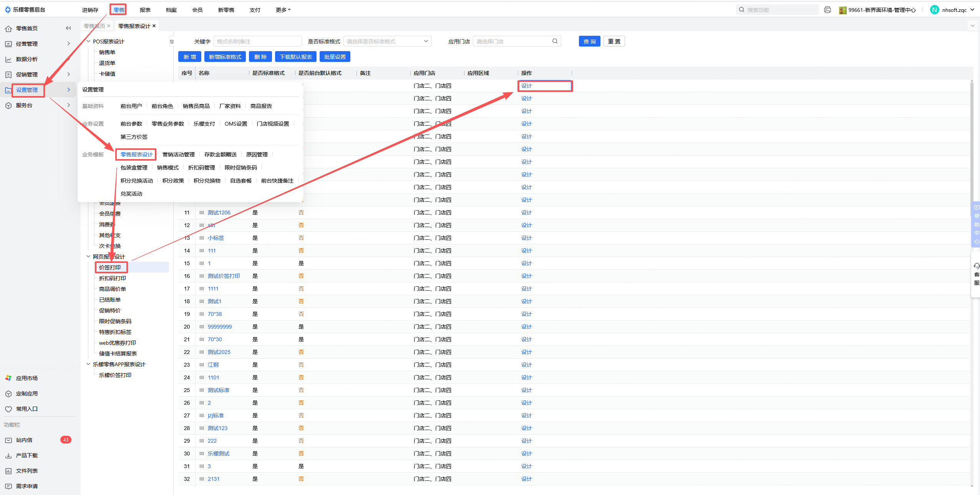The height and width of the screenshot is (495, 980).
Task: Open 站内信 inbox in sidebar
Action: [24, 440]
